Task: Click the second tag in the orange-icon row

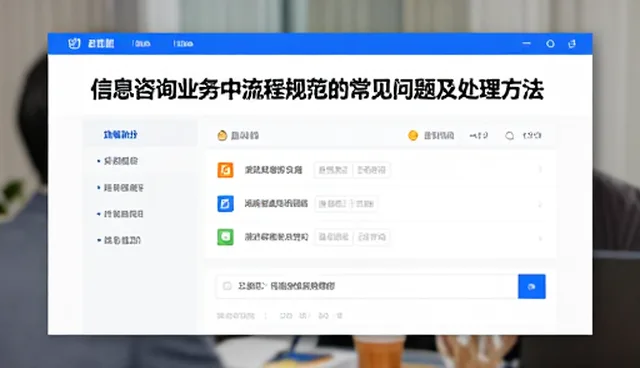Action: coord(371,170)
